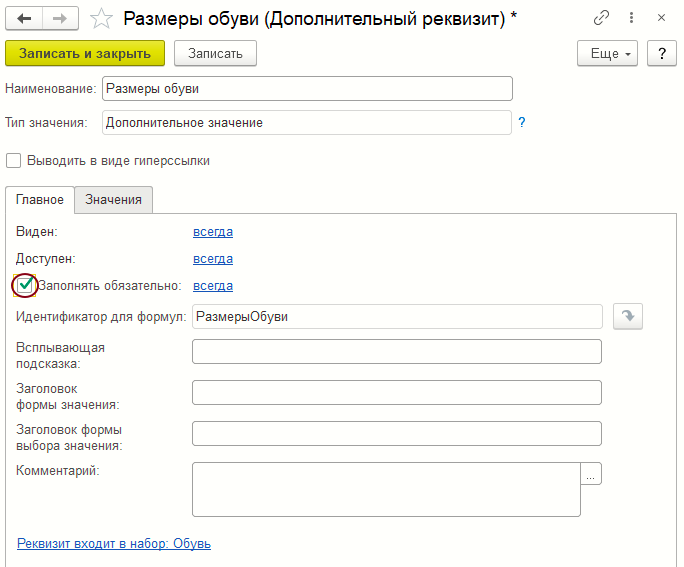Copy link using the chain icon

(601, 18)
